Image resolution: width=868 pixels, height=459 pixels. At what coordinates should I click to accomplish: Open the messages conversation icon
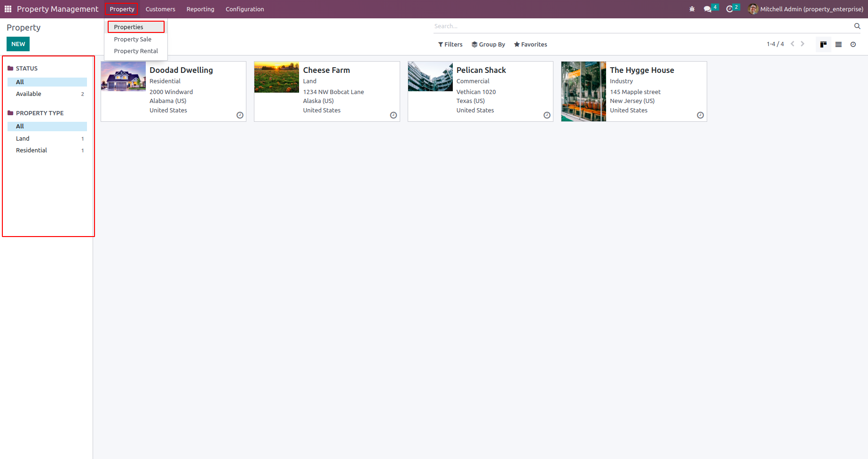coord(708,9)
